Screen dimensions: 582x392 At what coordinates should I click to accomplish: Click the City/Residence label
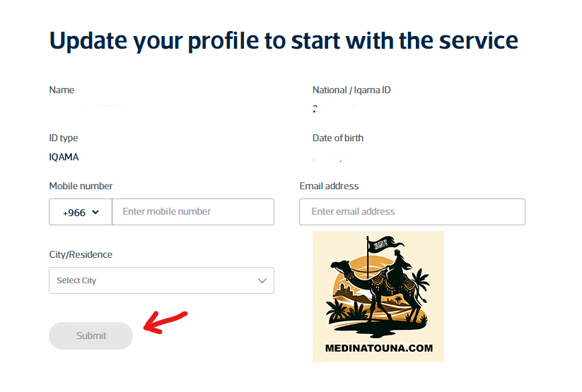tap(81, 255)
